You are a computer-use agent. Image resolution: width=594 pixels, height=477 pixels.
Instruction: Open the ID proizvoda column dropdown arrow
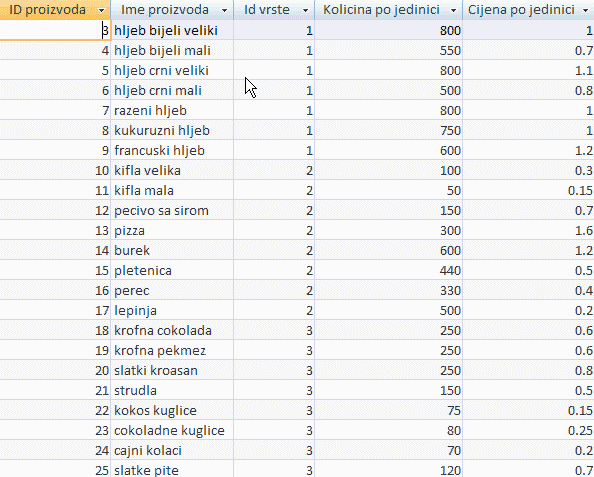tap(101, 10)
